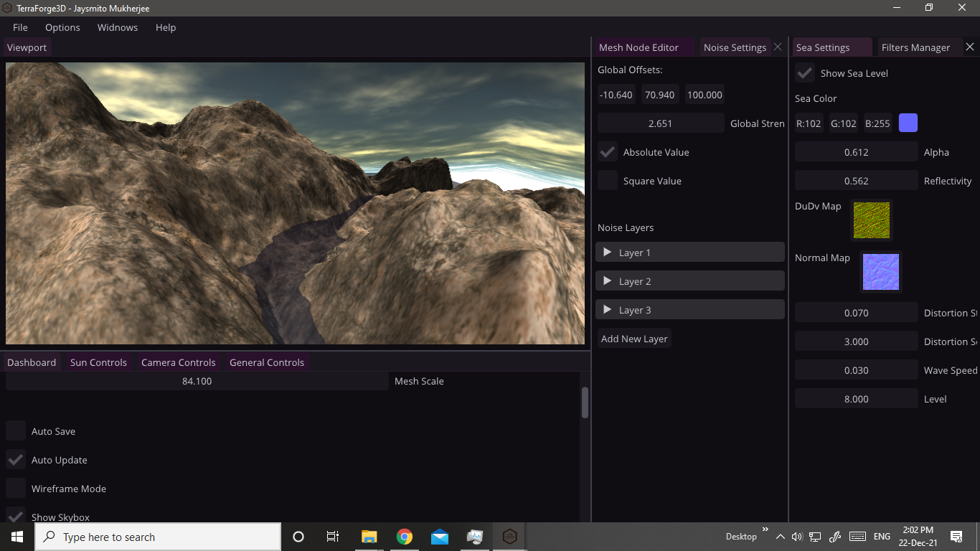
Task: Click the sea color swatch
Action: click(x=908, y=123)
